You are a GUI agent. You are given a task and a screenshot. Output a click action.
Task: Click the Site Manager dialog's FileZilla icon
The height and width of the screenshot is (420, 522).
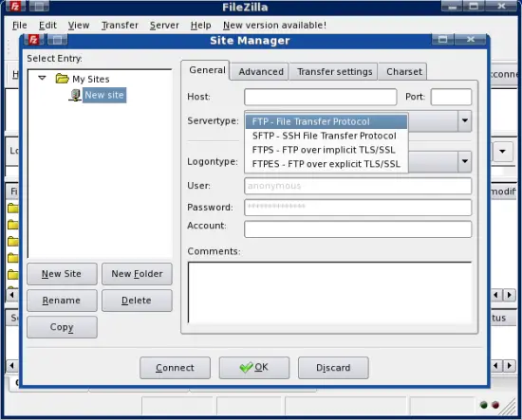click(33, 40)
